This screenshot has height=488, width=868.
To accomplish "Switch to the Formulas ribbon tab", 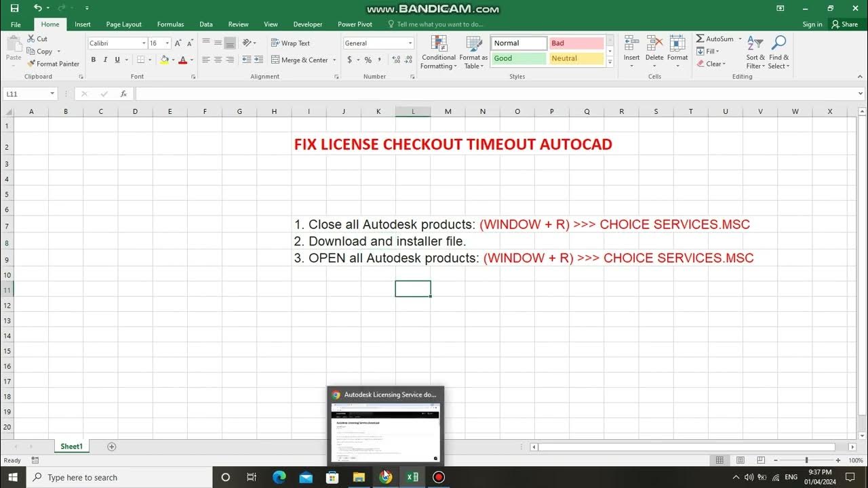I will [170, 24].
